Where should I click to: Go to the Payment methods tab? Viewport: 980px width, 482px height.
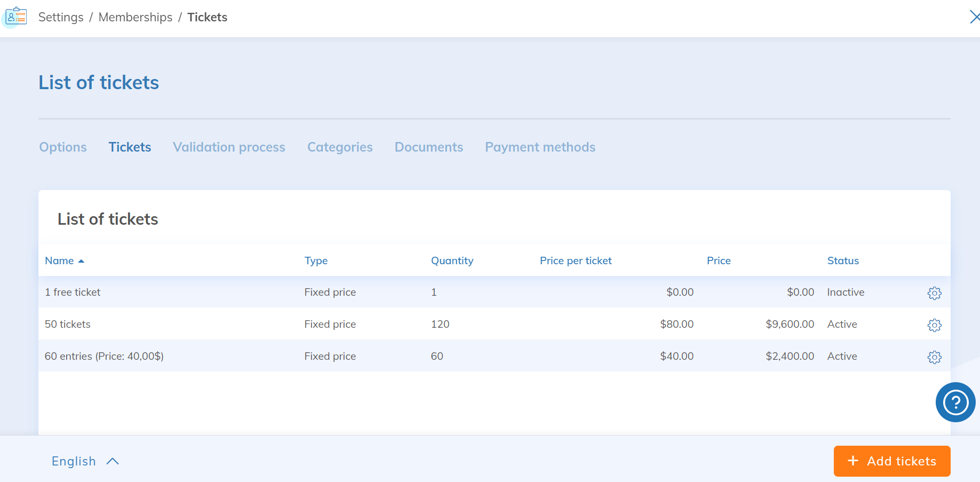pyautogui.click(x=540, y=147)
